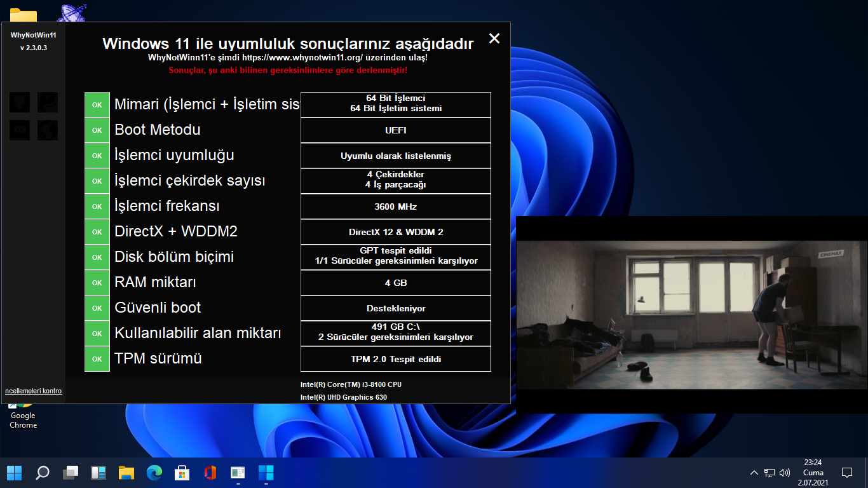Click the "v 2.3.0.3" version text
Image resolution: width=868 pixels, height=488 pixels.
click(34, 48)
